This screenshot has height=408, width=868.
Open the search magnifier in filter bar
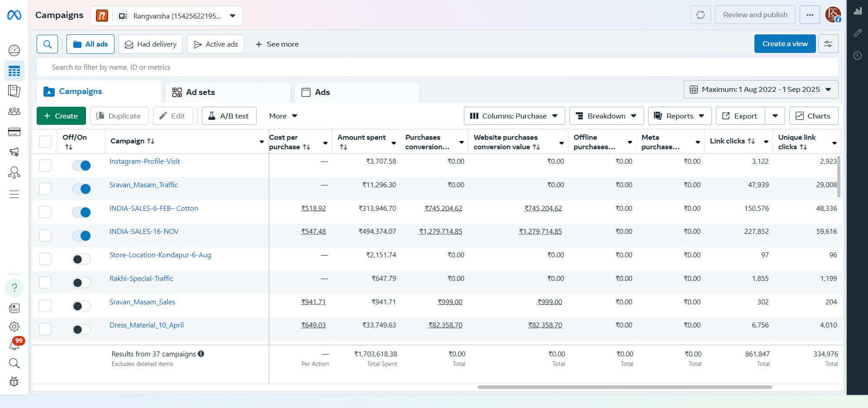pyautogui.click(x=47, y=44)
